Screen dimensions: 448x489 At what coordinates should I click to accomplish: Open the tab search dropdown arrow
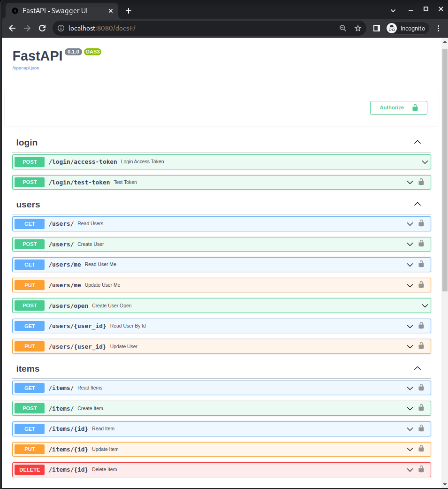coord(393,11)
